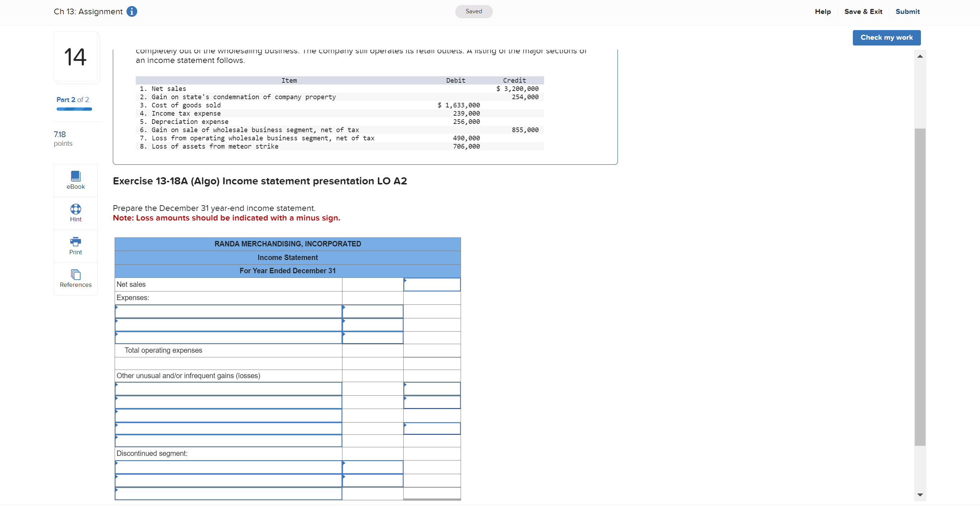Click the vertical scrollbar thumb
The width and height of the screenshot is (980, 506).
pos(919,286)
